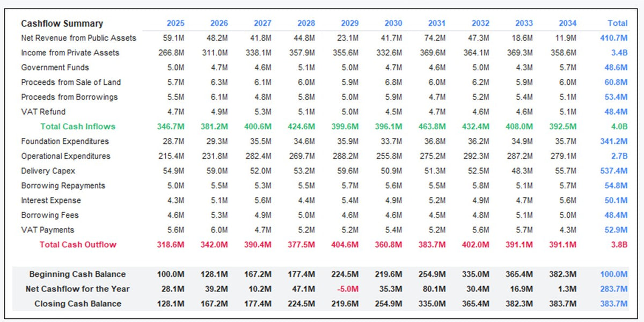
Task: Select the Total column header
Action: tap(617, 23)
